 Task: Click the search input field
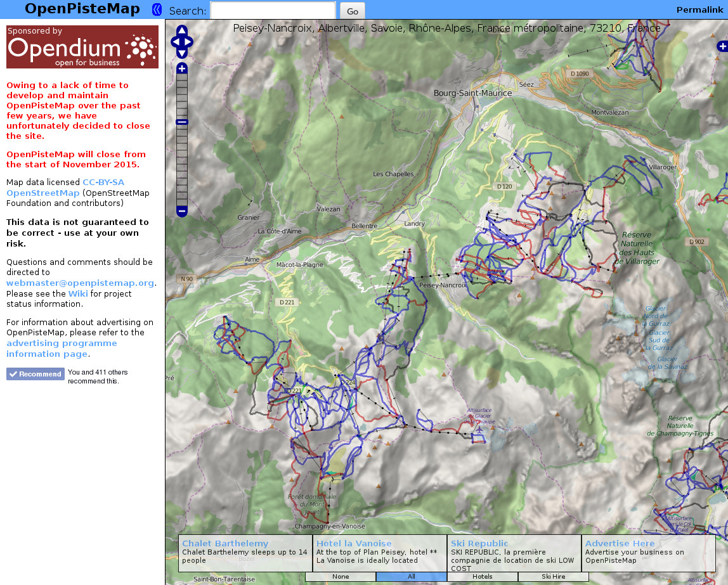pyautogui.click(x=273, y=10)
